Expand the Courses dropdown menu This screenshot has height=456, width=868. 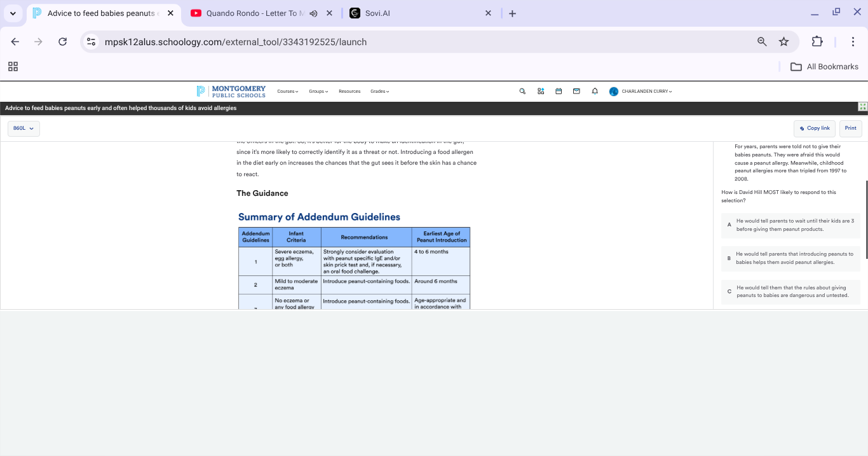(288, 92)
